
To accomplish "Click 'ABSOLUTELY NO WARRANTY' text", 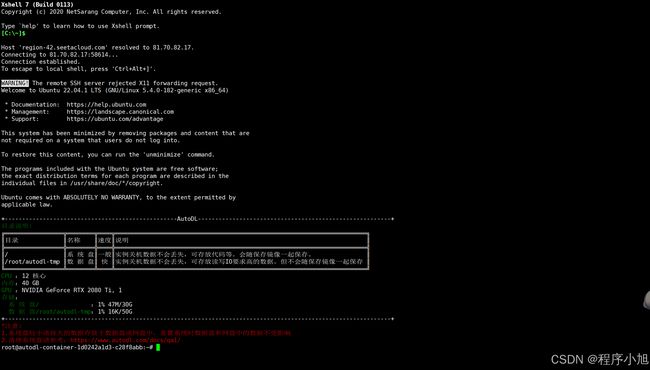I will coord(101,197).
